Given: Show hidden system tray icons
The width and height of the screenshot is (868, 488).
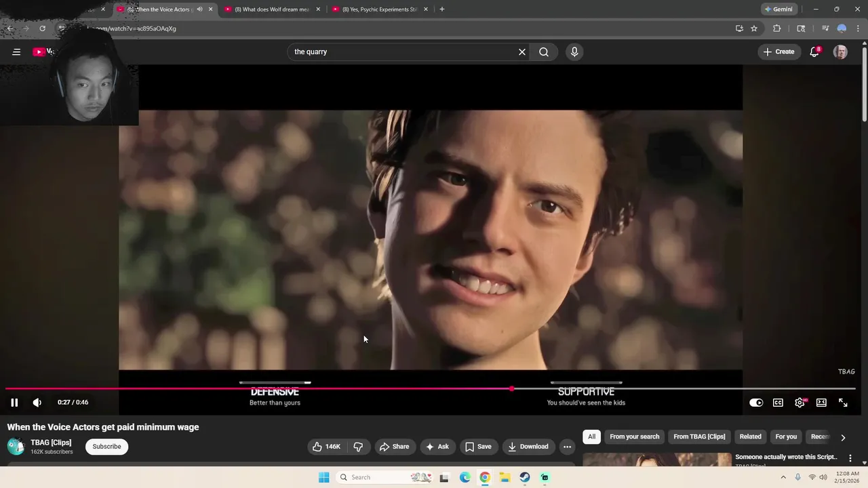Looking at the screenshot, I should point(783,477).
